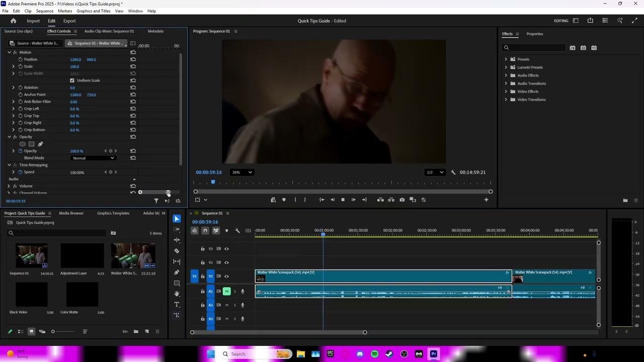Expand Lumetri Presets folder

[506, 67]
